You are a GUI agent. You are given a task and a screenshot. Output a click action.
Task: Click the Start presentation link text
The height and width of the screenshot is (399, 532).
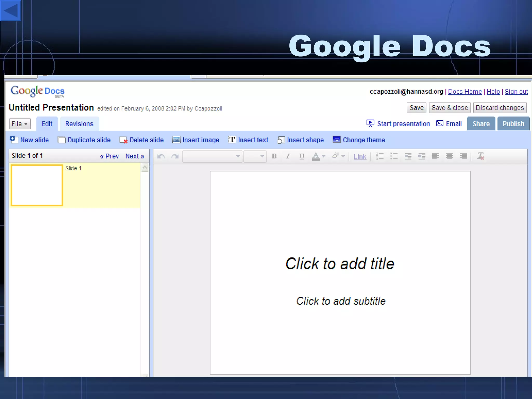404,124
